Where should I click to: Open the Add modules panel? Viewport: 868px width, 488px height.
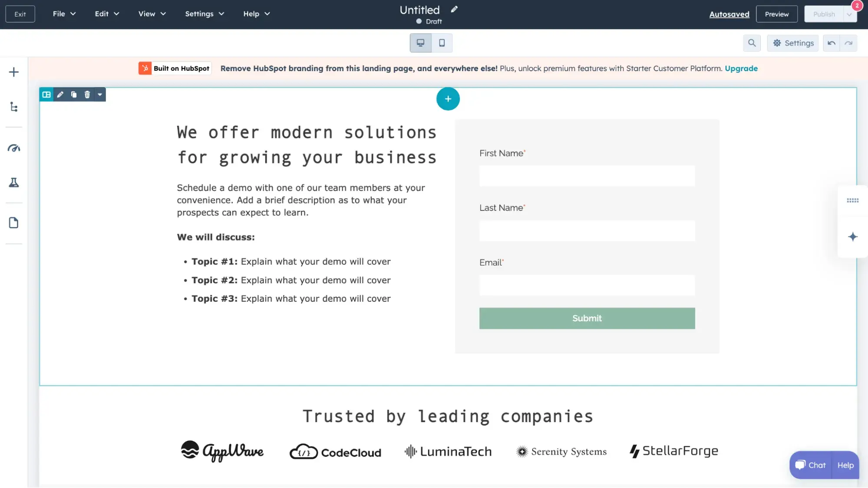(x=14, y=72)
